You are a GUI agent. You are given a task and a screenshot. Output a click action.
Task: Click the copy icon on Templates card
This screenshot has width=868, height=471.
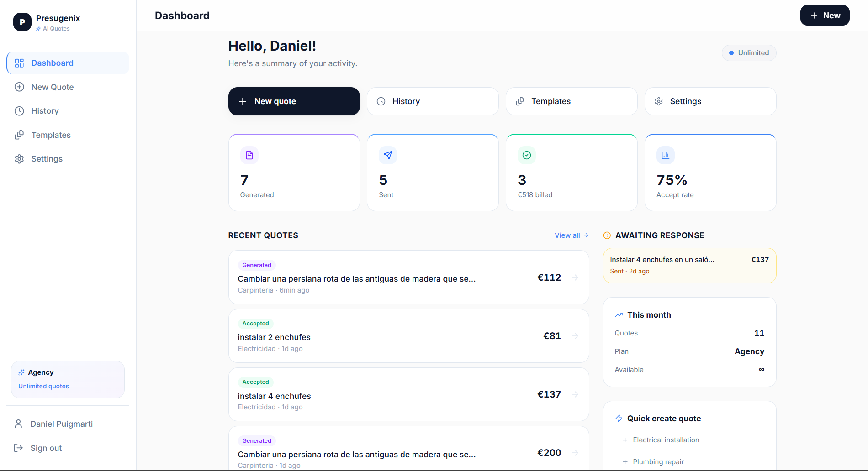click(520, 101)
